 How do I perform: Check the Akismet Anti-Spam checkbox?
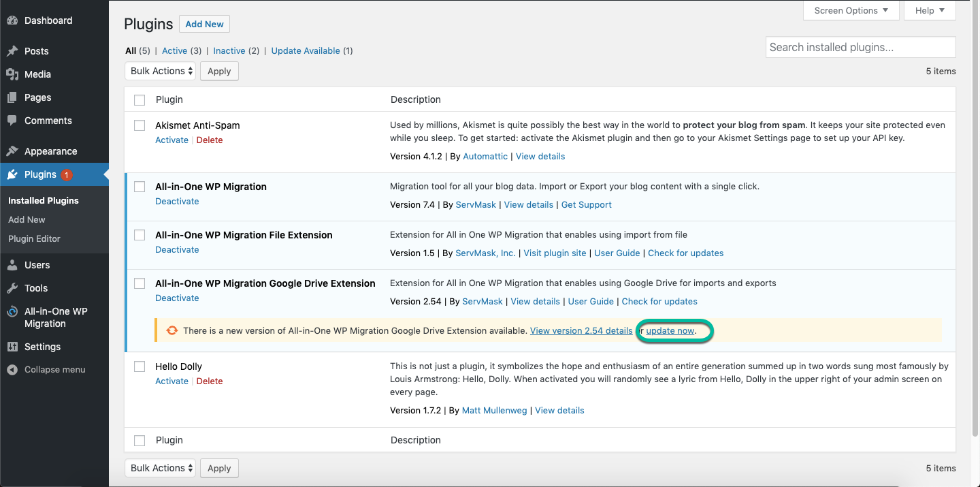[140, 125]
